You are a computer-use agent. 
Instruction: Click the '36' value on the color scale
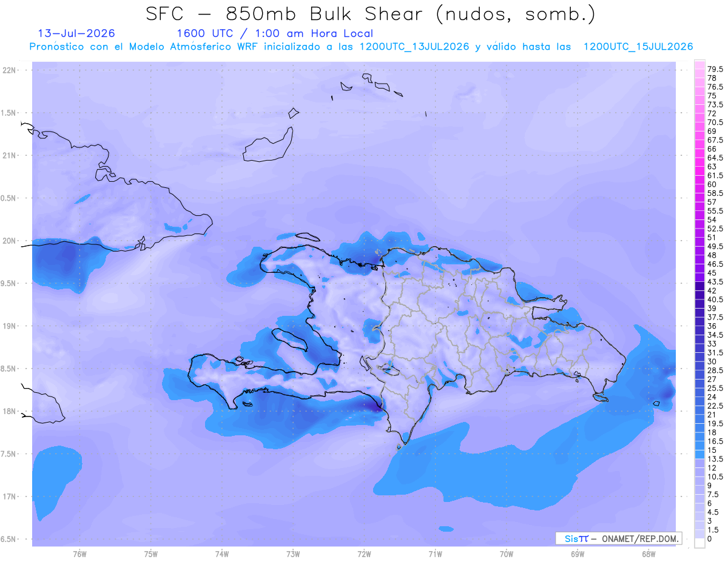pyautogui.click(x=712, y=326)
